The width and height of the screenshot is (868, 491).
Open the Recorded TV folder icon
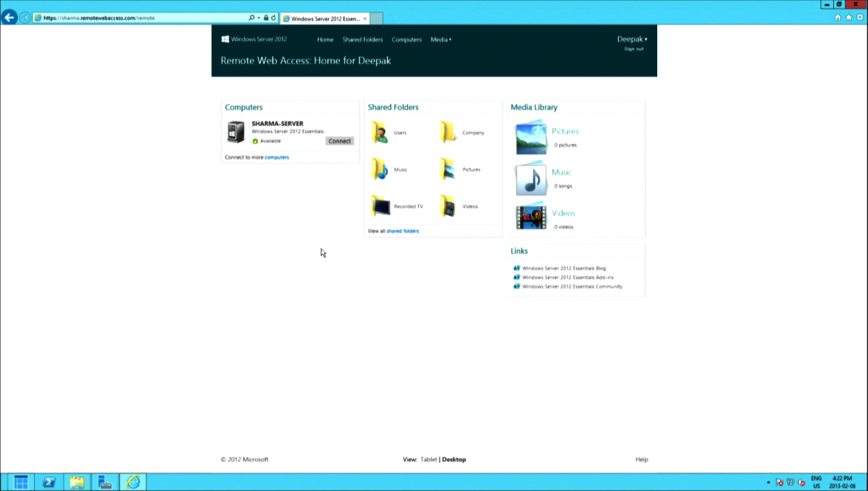point(380,206)
